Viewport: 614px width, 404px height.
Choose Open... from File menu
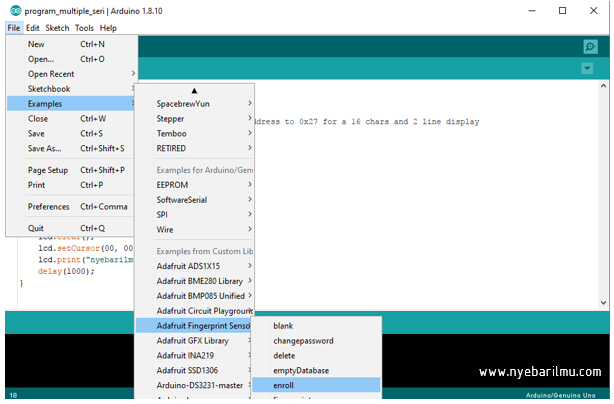pos(70,59)
